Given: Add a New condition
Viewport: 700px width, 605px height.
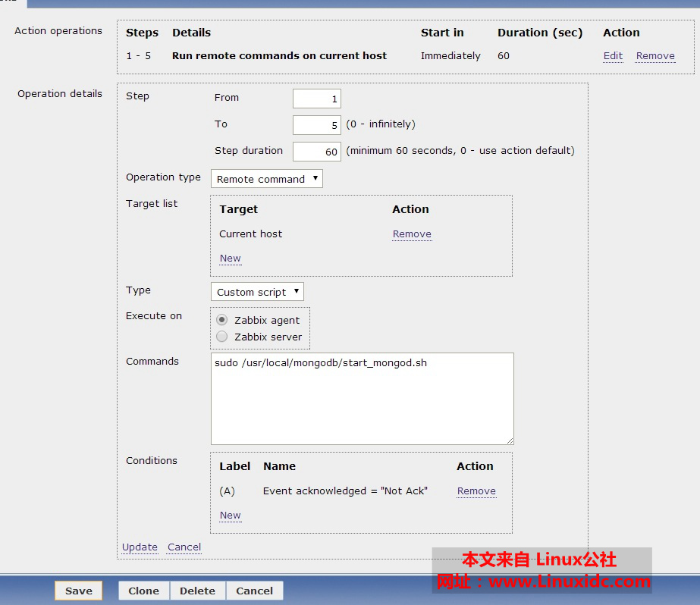Looking at the screenshot, I should click(x=230, y=515).
